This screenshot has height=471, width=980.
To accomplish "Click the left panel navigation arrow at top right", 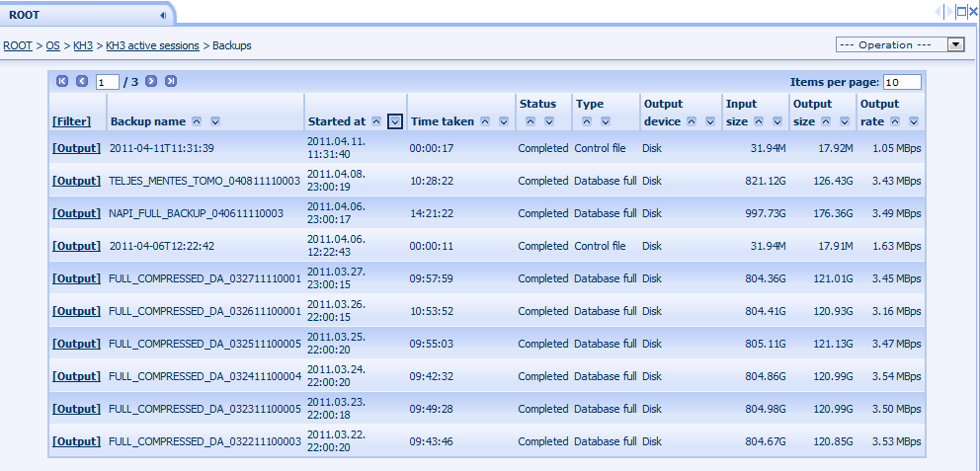I will click(x=939, y=11).
